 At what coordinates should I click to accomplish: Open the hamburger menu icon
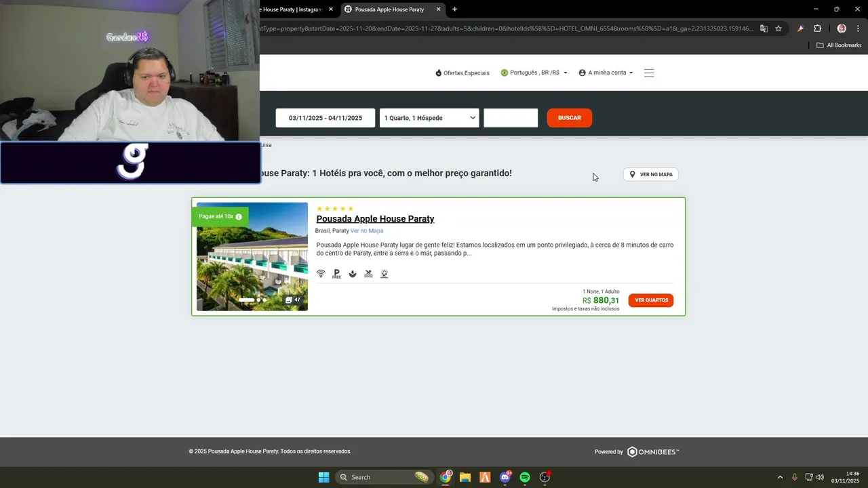pos(649,73)
